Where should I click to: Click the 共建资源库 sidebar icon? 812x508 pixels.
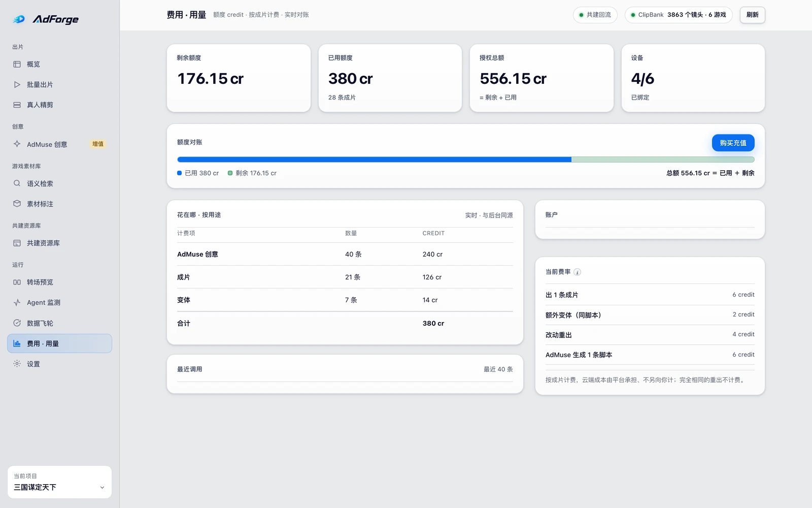(17, 243)
